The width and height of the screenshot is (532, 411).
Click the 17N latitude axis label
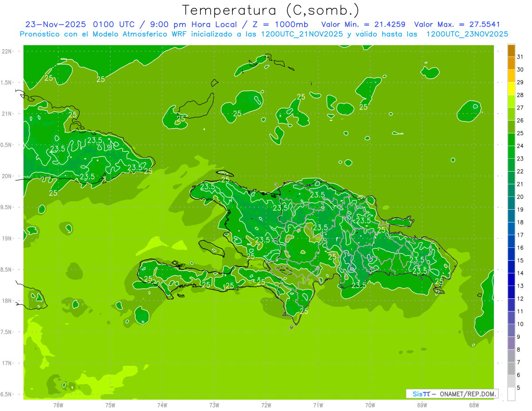tap(7, 363)
